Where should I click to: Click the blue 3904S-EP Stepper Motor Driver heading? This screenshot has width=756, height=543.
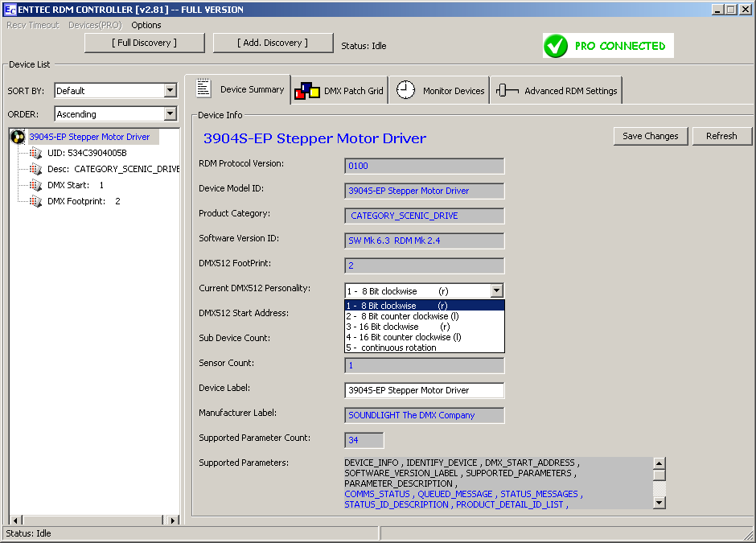[x=314, y=138]
